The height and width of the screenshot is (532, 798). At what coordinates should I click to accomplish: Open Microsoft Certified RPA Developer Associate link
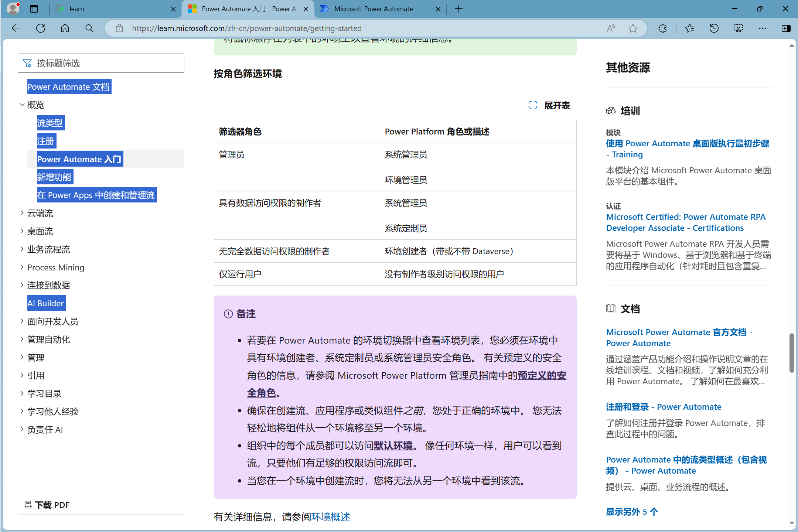(686, 222)
